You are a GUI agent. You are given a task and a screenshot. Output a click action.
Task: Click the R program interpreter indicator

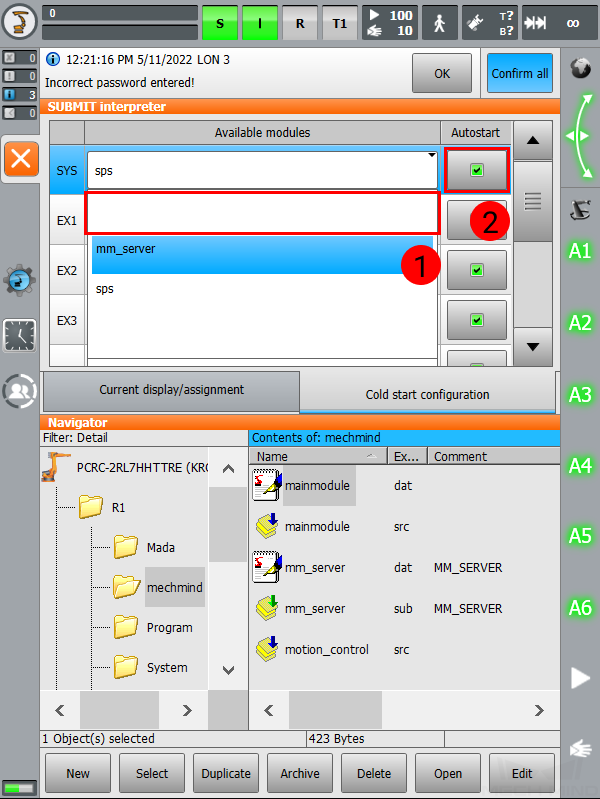pyautogui.click(x=300, y=23)
